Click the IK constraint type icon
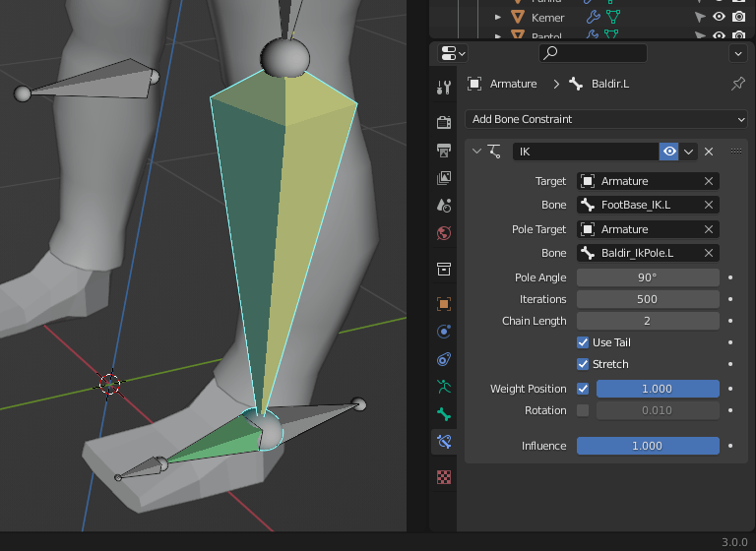 coord(494,152)
